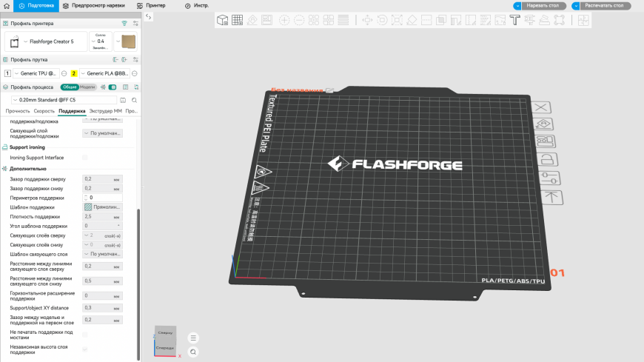Viewport: 644px width, 362px height.
Task: Save the process preset with disk icon
Action: click(x=123, y=100)
